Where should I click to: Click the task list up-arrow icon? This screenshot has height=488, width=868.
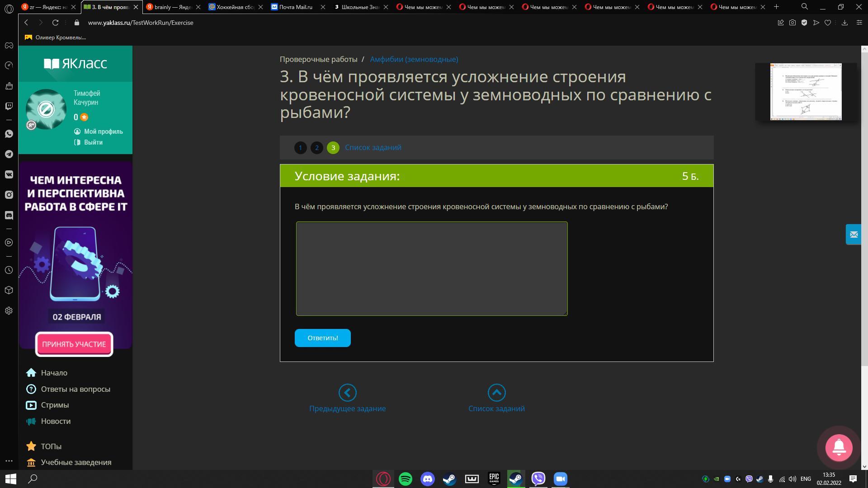[x=496, y=393]
